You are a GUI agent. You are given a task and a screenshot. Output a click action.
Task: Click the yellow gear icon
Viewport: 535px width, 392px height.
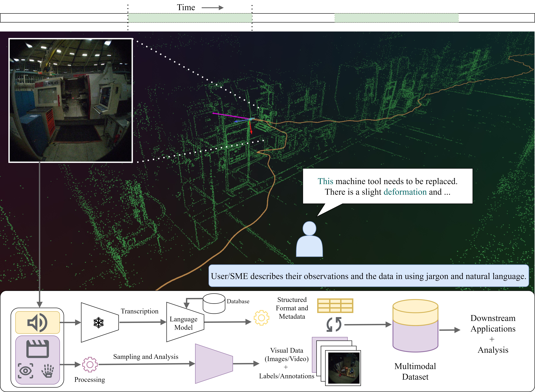[261, 318]
